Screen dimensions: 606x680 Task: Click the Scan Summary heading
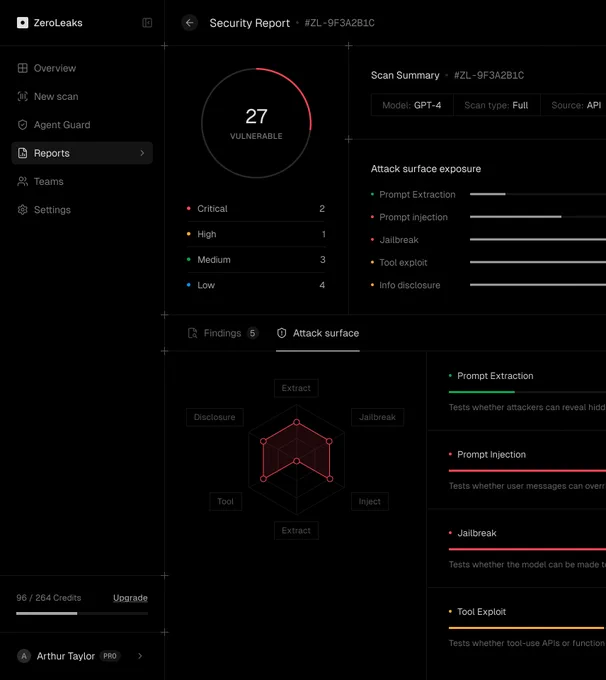coord(405,75)
